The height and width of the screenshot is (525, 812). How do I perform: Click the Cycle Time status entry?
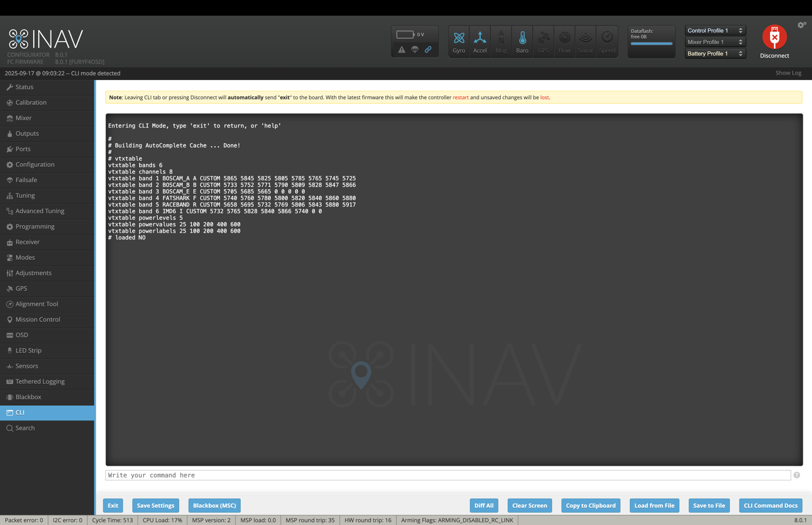tap(113, 520)
